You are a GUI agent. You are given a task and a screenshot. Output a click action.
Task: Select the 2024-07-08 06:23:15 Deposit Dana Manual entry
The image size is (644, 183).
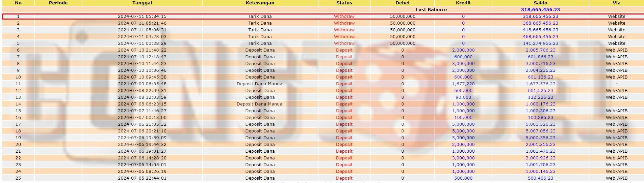(260, 104)
